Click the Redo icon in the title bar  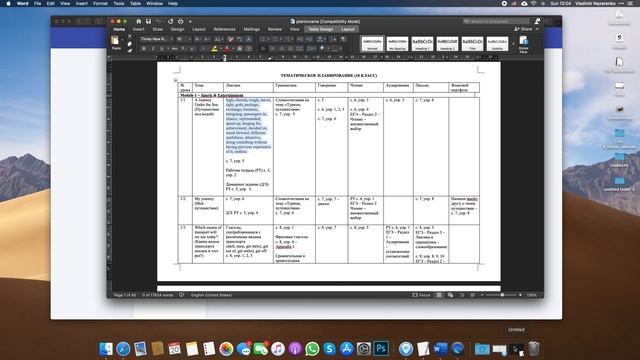click(x=171, y=21)
